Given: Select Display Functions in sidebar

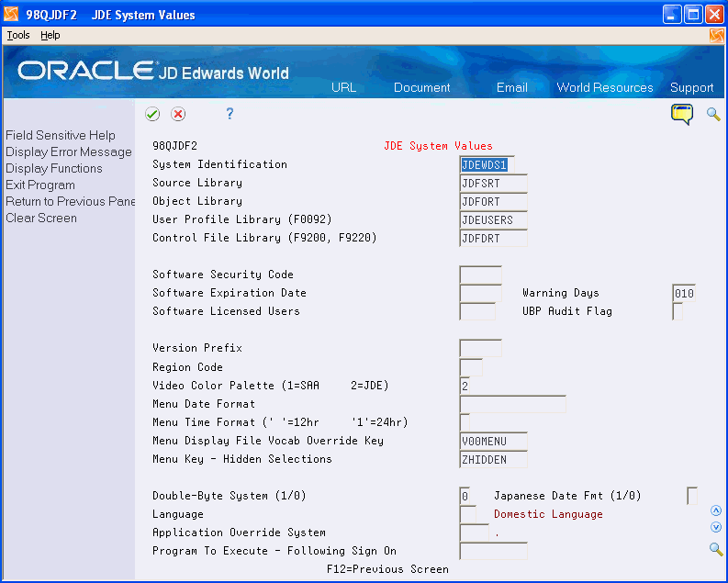Looking at the screenshot, I should click(54, 168).
